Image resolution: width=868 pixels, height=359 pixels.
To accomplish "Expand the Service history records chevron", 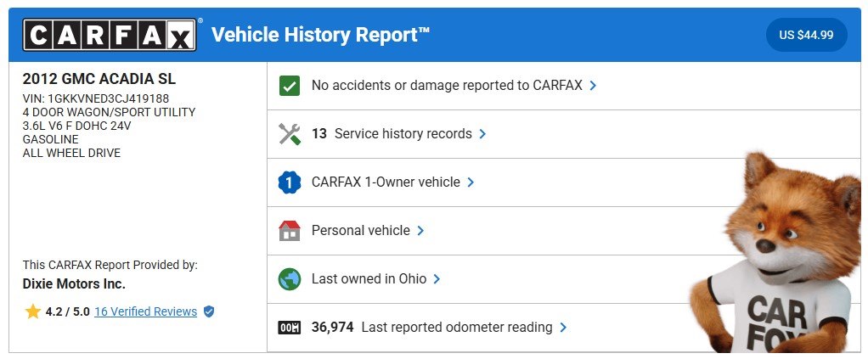I will (482, 134).
